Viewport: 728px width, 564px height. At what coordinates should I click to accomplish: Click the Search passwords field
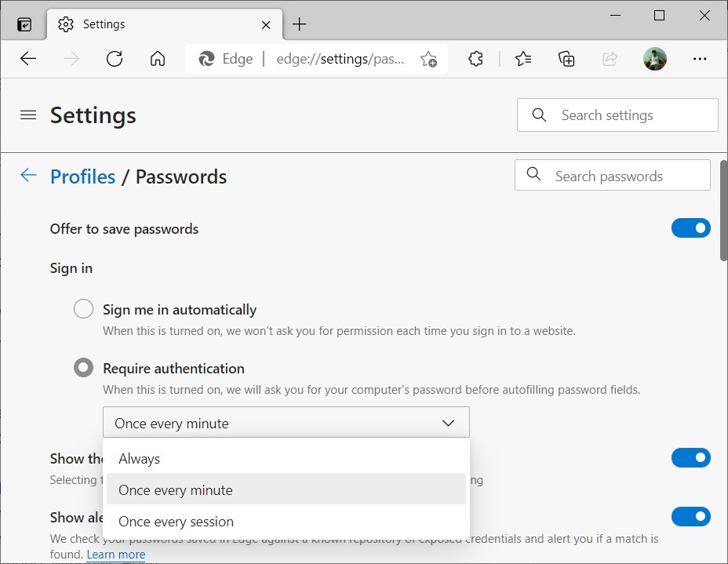pyautogui.click(x=612, y=176)
